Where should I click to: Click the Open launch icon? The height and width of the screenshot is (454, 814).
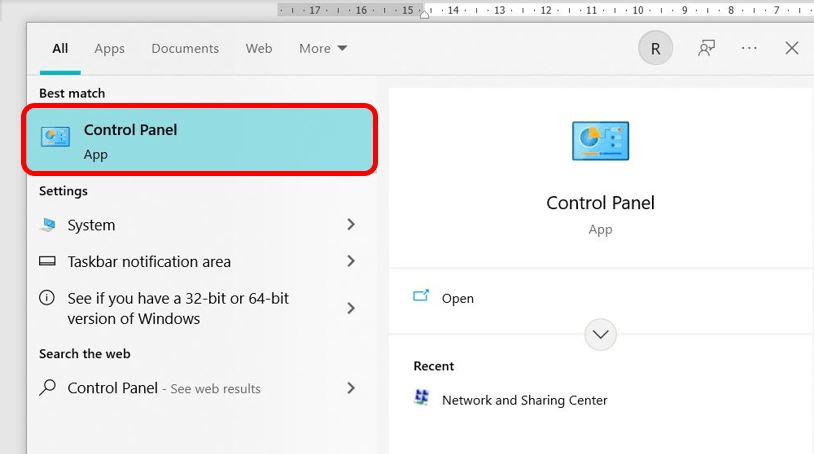point(421,296)
